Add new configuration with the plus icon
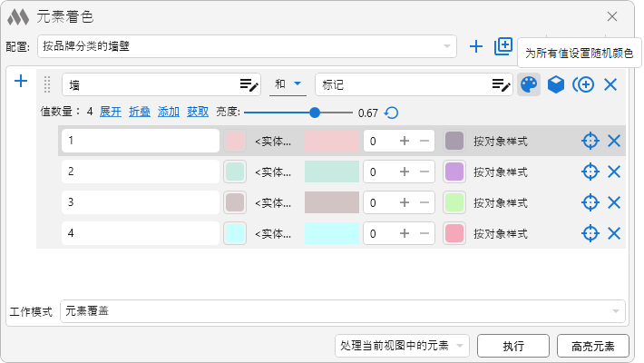 (476, 46)
